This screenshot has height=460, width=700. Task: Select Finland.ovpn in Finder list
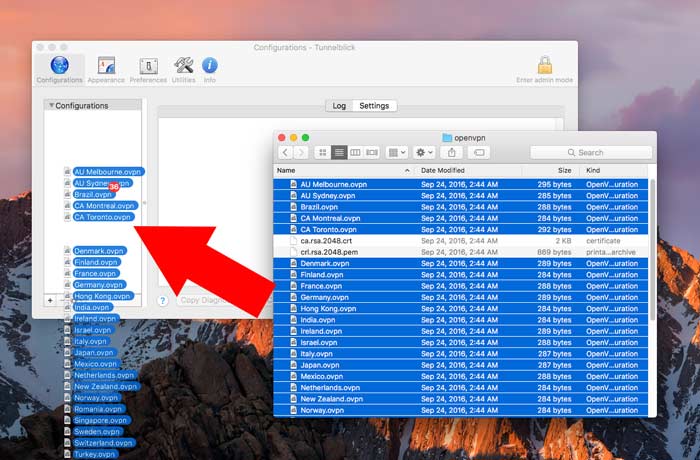tap(461, 275)
